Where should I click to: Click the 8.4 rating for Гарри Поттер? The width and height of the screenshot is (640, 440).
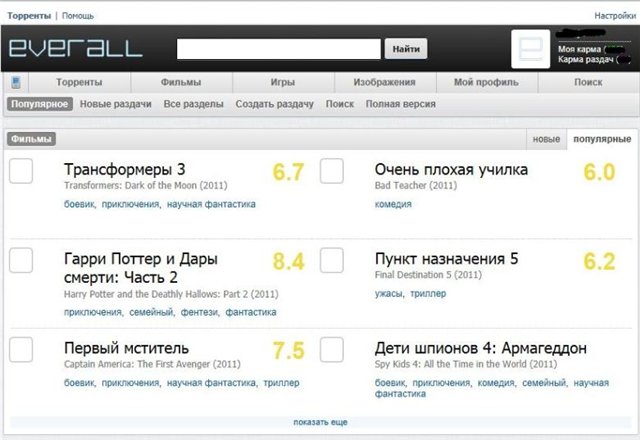[289, 261]
